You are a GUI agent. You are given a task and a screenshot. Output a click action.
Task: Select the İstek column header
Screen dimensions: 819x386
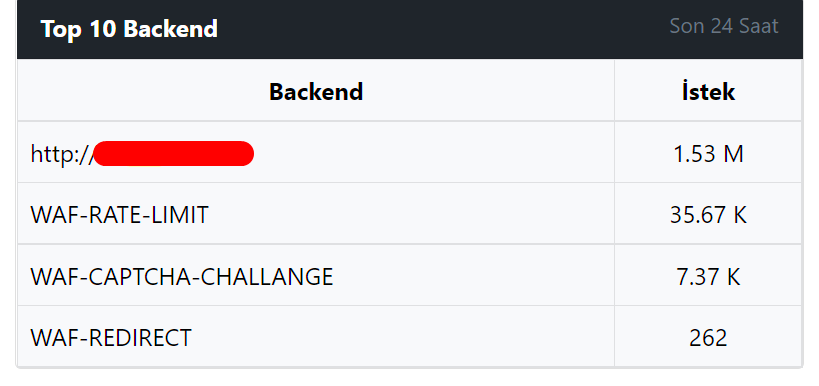(708, 92)
